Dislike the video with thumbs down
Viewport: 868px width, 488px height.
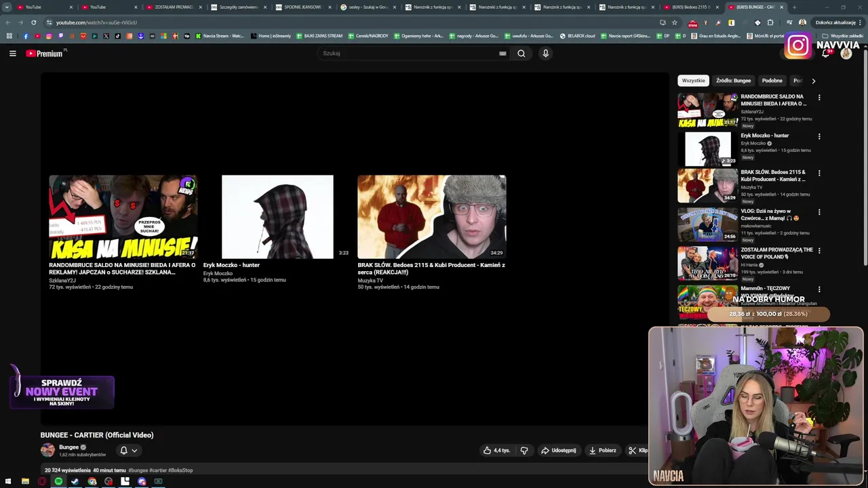(524, 450)
